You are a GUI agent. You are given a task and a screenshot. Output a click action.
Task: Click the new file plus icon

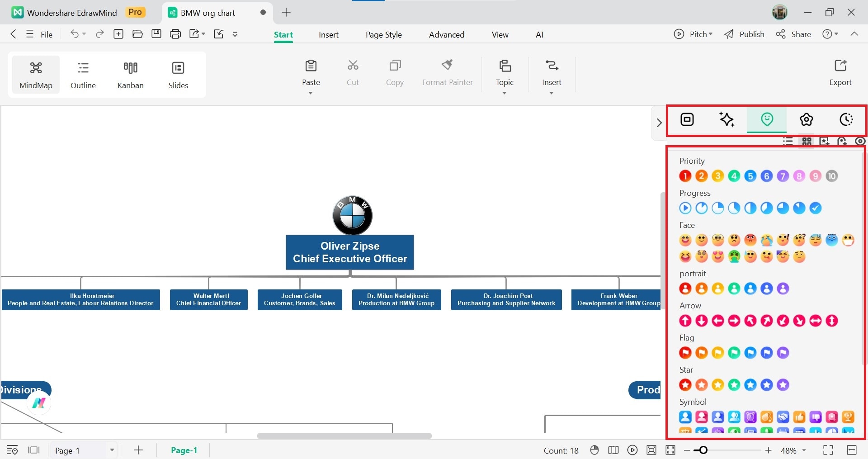[118, 34]
